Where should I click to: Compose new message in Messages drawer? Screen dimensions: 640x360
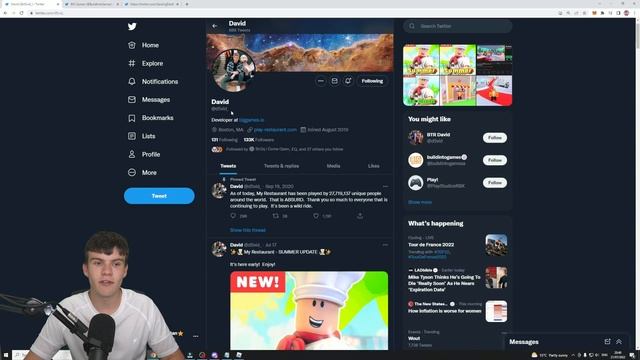coord(607,342)
